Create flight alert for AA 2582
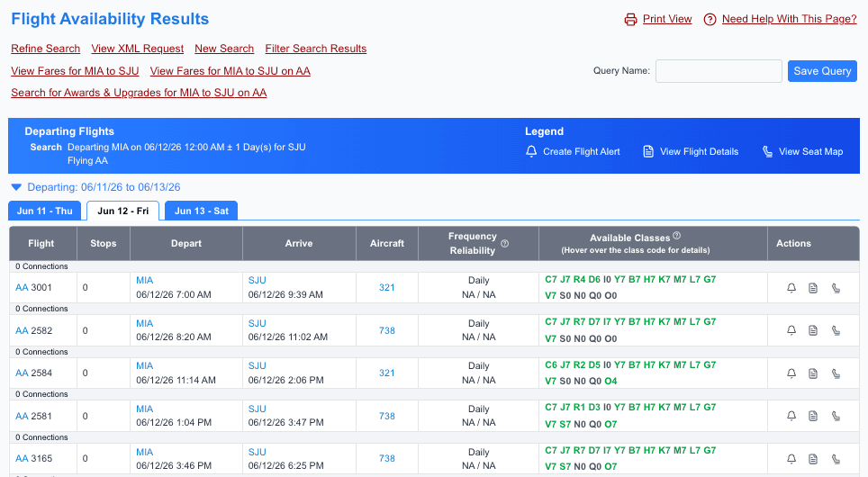This screenshot has width=868, height=477. coord(791,330)
